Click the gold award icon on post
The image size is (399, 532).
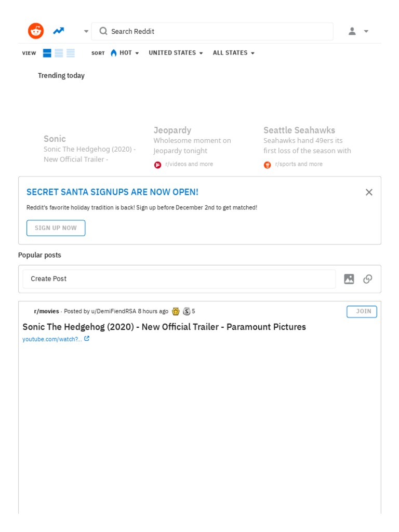(x=176, y=312)
